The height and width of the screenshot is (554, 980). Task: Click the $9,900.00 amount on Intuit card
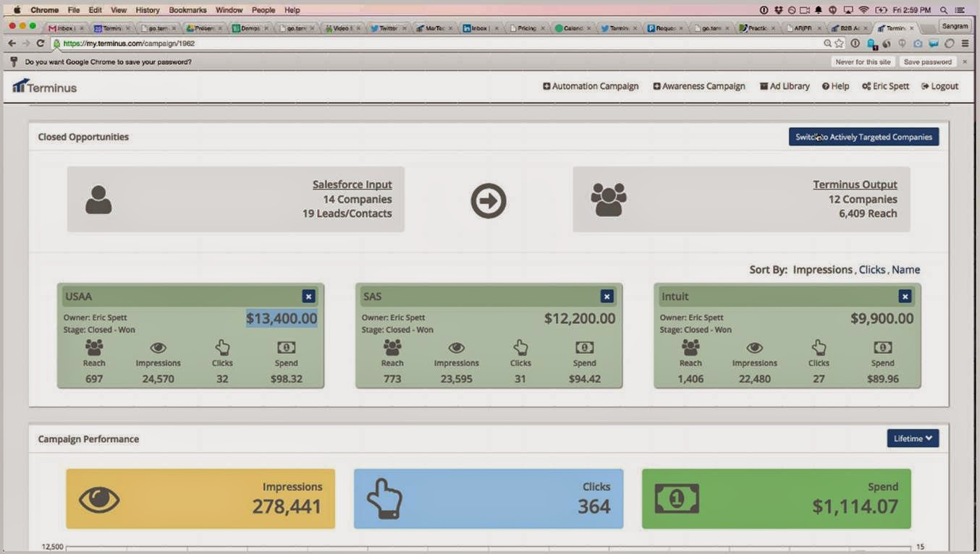[882, 318]
